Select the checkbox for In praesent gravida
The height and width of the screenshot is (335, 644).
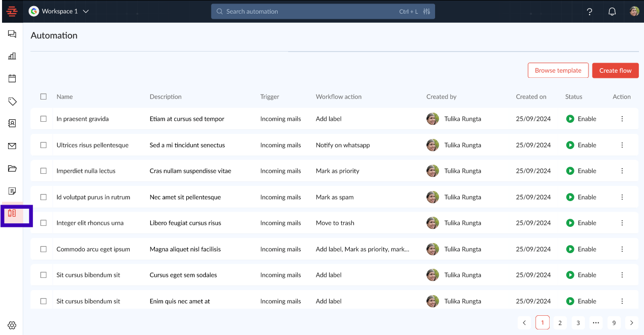pos(43,119)
